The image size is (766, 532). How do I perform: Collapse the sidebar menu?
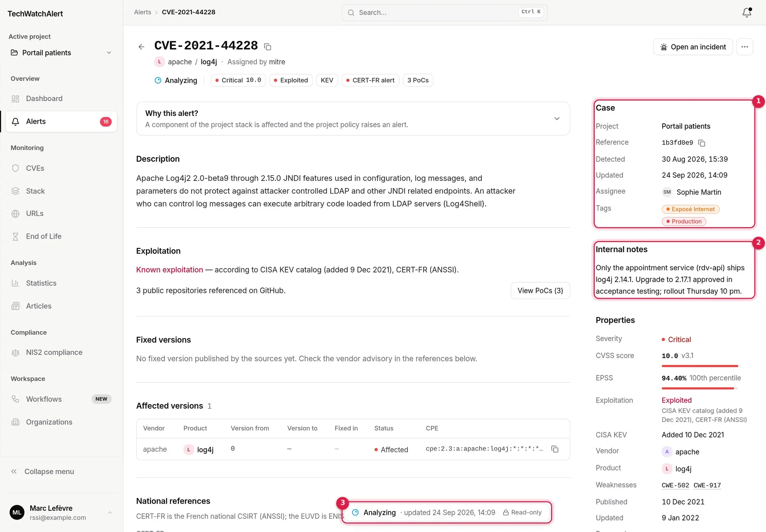tap(61, 471)
